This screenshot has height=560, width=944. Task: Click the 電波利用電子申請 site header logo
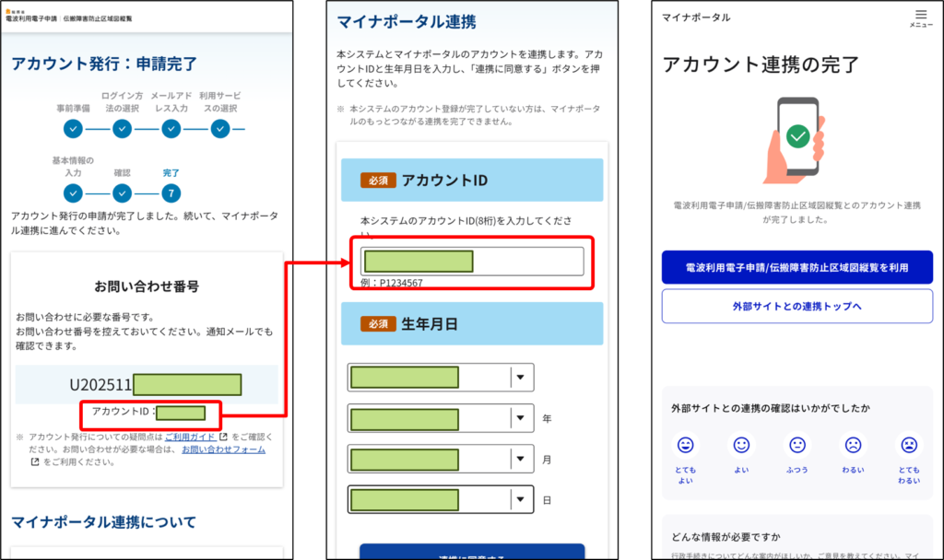pyautogui.click(x=69, y=17)
